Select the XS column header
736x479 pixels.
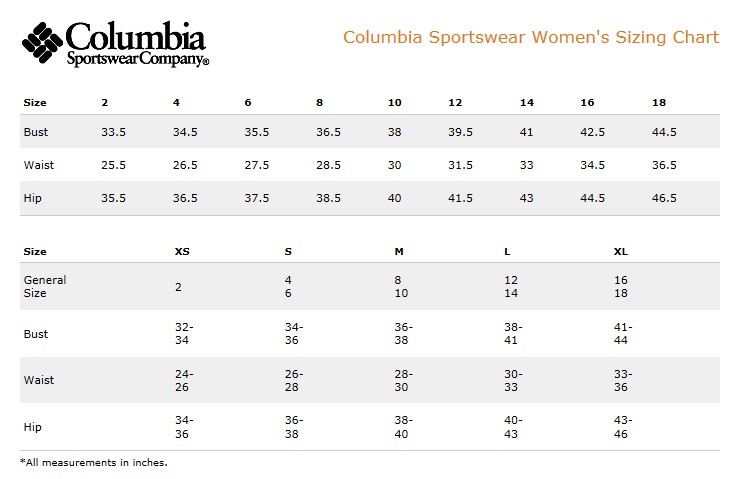pyautogui.click(x=182, y=251)
